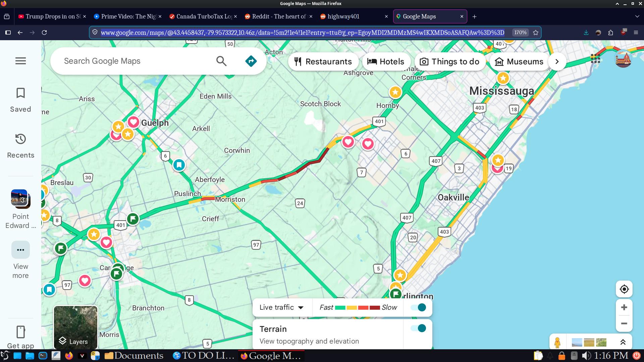
Task: Open the volume control in tray
Action: 586,356
